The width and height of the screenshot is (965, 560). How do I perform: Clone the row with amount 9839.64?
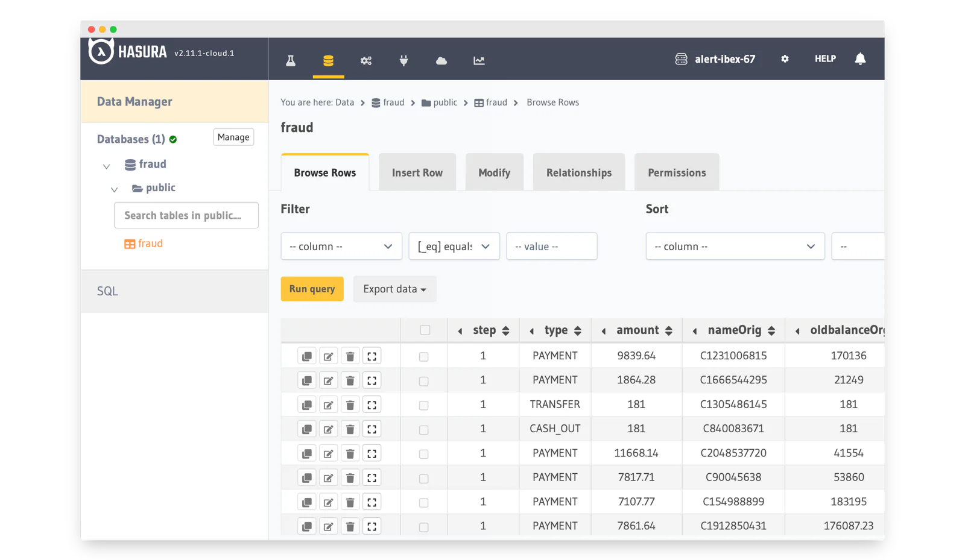[306, 356]
